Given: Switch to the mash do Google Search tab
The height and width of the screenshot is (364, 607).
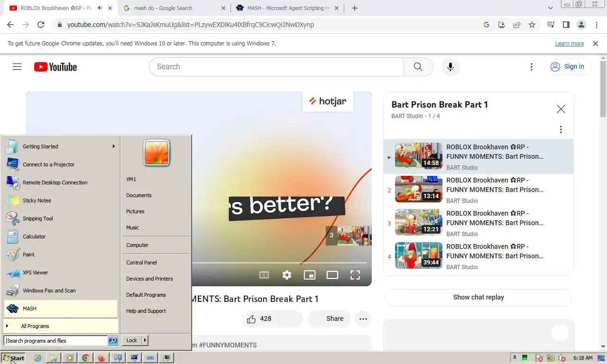Looking at the screenshot, I should point(174,8).
